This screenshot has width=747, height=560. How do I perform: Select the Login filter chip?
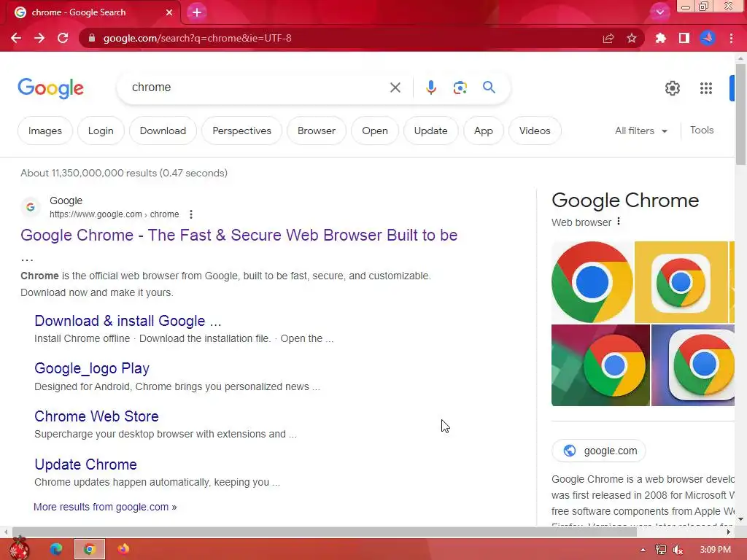click(101, 131)
